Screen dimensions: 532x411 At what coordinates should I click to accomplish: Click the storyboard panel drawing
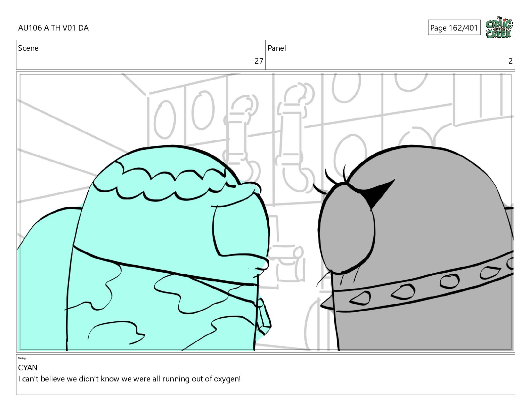(266, 212)
